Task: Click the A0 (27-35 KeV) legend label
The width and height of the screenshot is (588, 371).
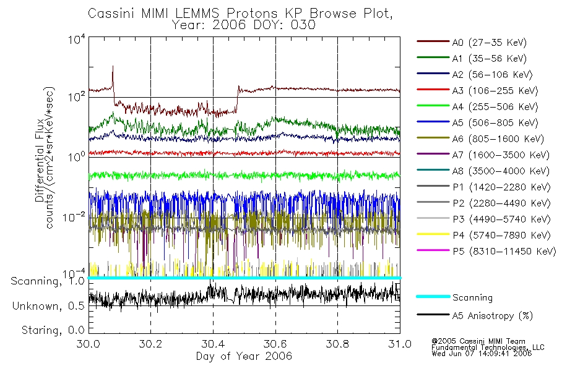Action: point(489,43)
